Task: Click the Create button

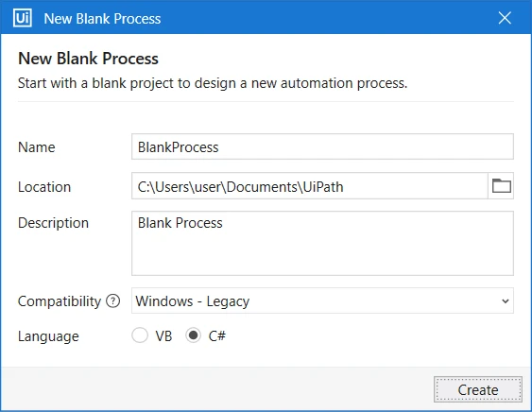Action: 478,389
